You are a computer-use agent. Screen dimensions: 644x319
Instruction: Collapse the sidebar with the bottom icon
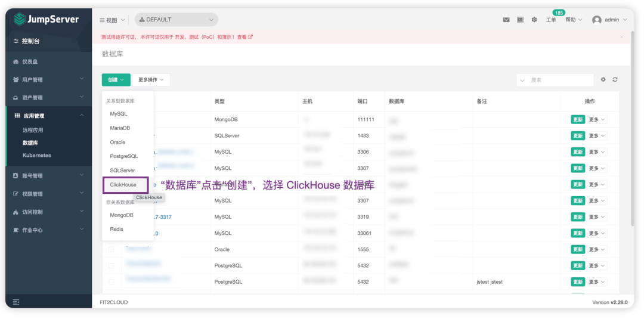coord(17,302)
